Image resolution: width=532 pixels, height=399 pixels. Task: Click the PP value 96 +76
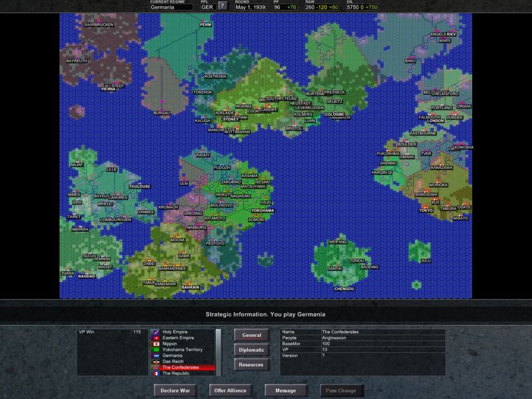click(x=285, y=7)
